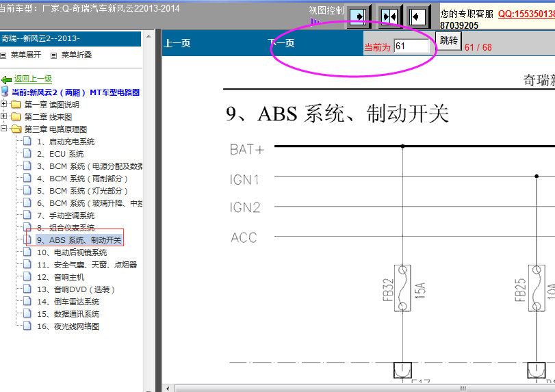Open 11、安全气囊、天窗、点烟器 diagram
555x392 pixels.
pos(87,265)
